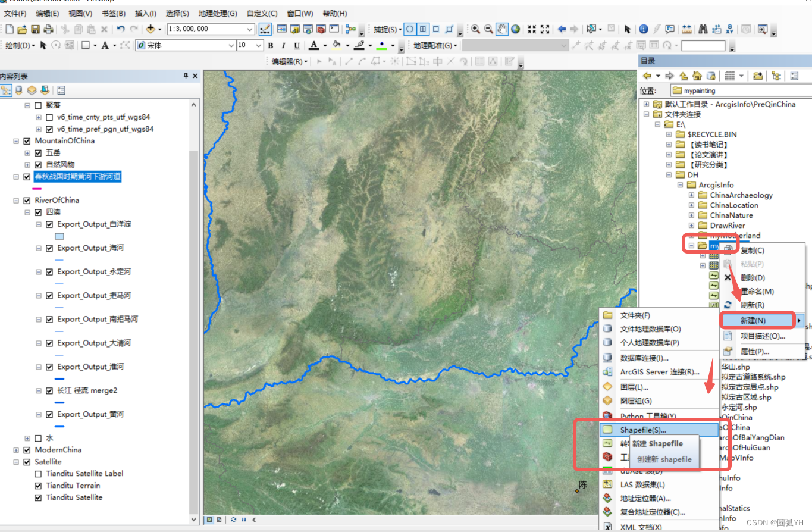The width and height of the screenshot is (812, 532).
Task: Uncheck the Tianditu Terrain layer
Action: point(38,486)
